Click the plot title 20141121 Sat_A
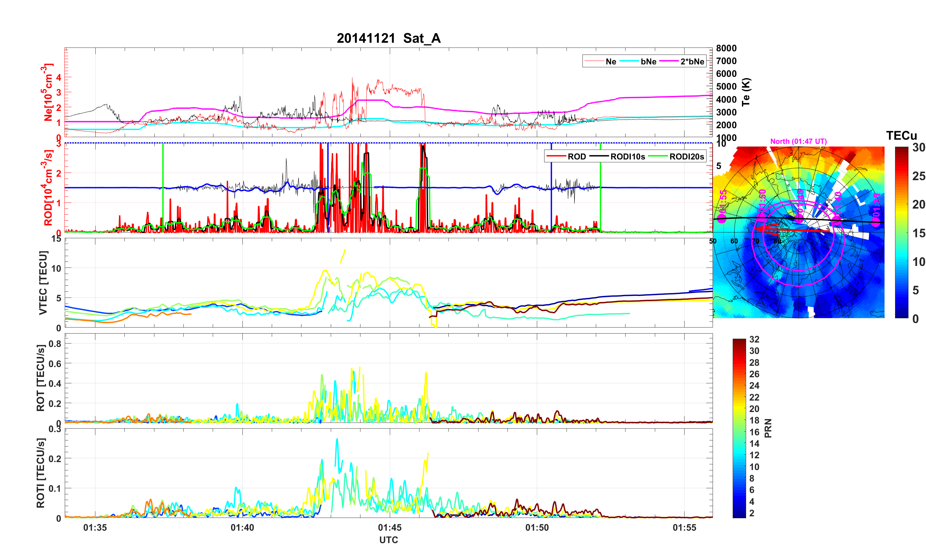The image size is (926, 560). [388, 38]
